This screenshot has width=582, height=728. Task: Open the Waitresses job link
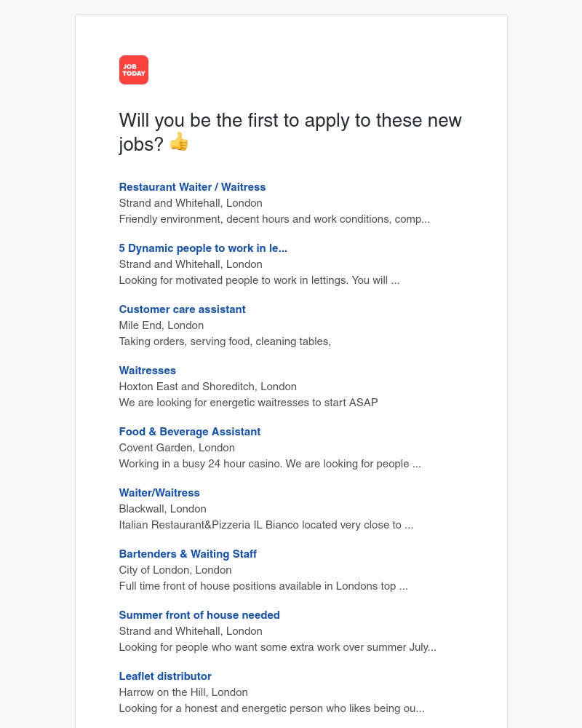(147, 371)
